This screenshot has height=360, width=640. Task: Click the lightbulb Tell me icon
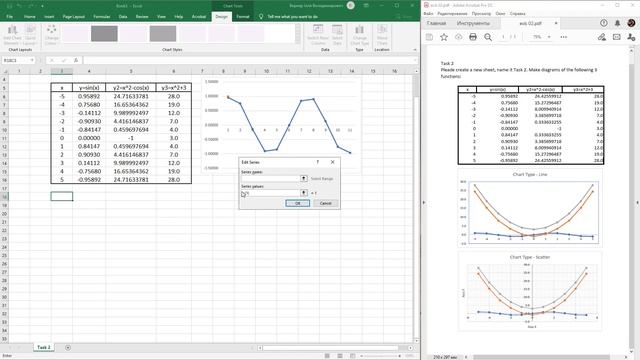tap(261, 16)
